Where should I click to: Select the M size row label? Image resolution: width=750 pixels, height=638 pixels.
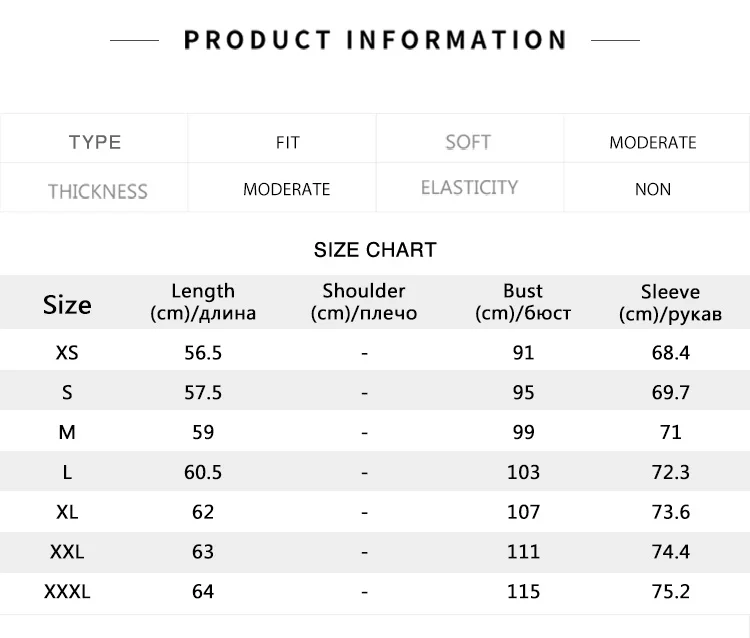coord(67,432)
